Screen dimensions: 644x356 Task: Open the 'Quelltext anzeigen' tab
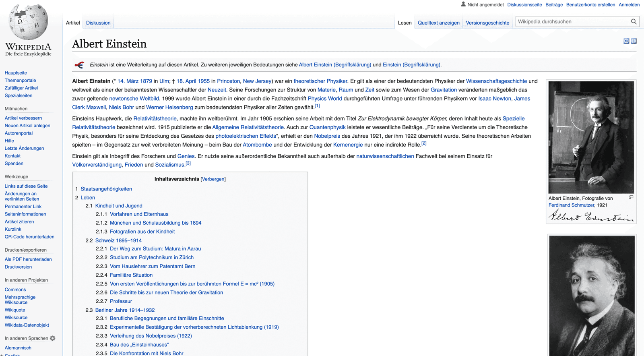(x=438, y=23)
